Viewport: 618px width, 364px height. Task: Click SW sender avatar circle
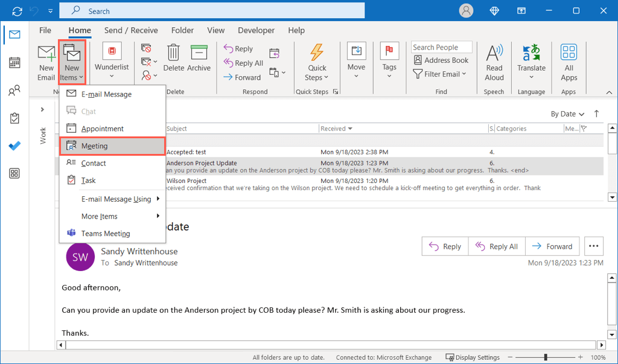coord(80,257)
